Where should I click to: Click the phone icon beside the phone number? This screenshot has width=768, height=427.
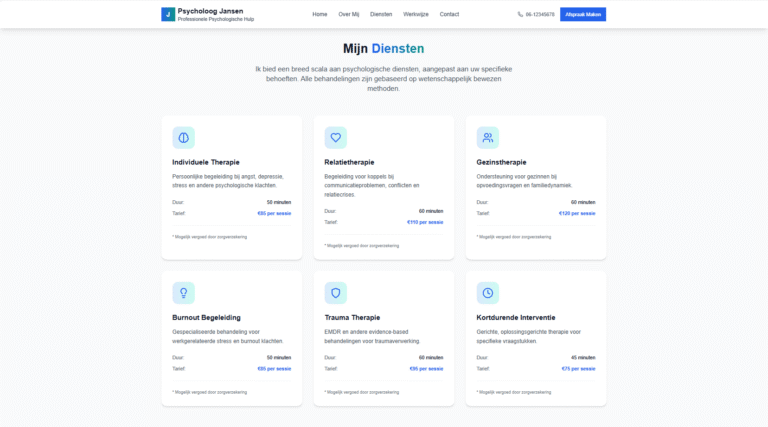pos(520,15)
